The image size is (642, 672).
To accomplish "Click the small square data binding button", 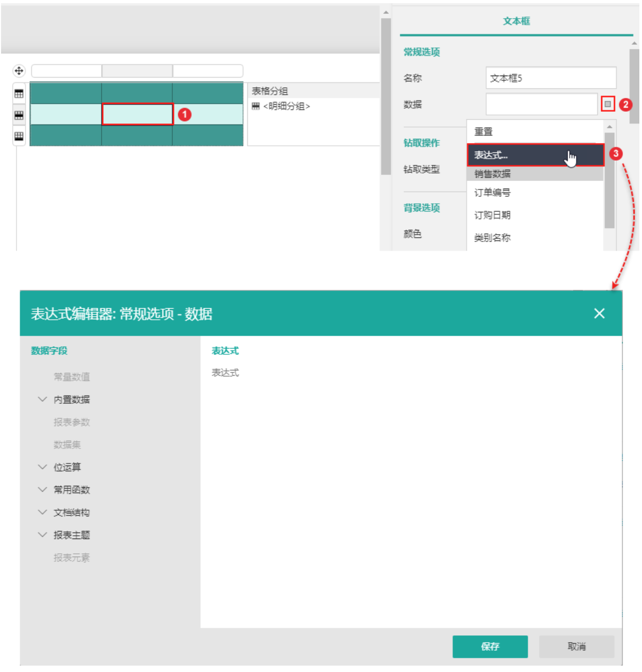I will coord(607,104).
